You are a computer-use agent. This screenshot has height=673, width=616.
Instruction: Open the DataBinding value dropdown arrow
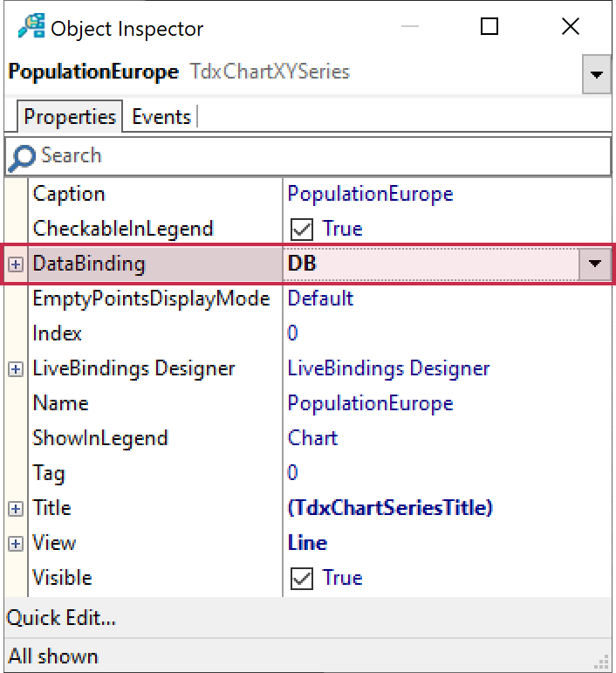pyautogui.click(x=596, y=264)
